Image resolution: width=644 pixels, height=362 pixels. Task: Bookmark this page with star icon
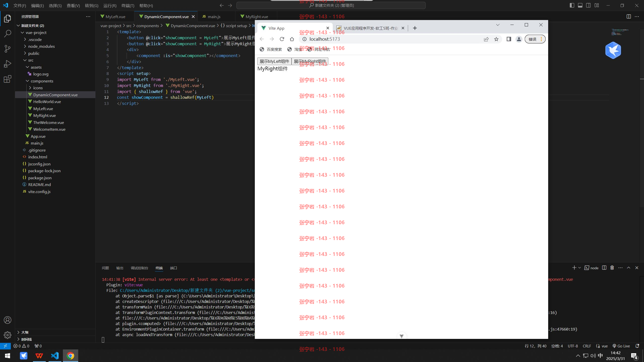(496, 39)
